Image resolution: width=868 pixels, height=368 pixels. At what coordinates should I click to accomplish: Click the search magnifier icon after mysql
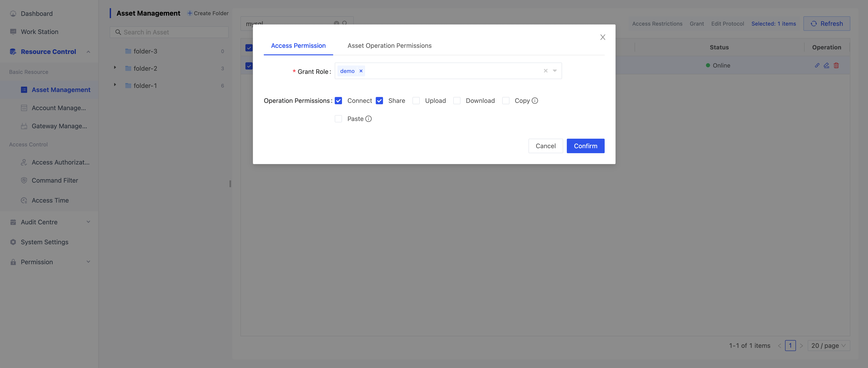click(345, 23)
